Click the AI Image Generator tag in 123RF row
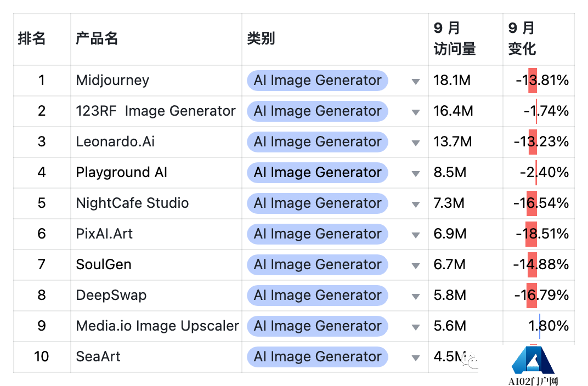Screen dimensions: 588x386 coord(317,111)
